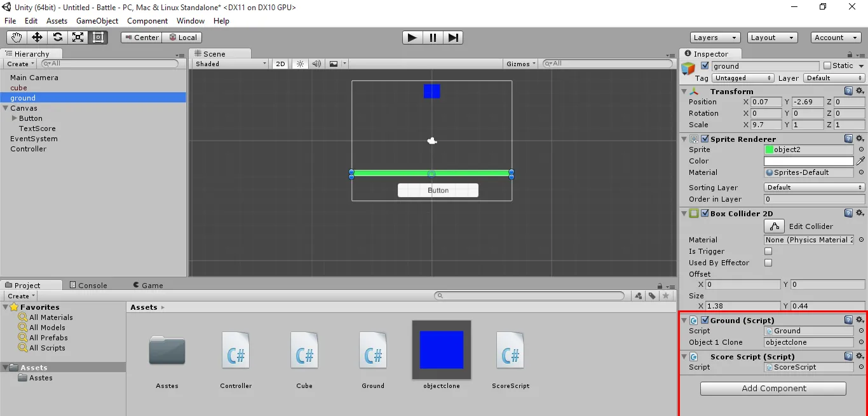Toggle Box Collider 2D enabled checkbox
This screenshot has width=868, height=416.
click(x=705, y=213)
